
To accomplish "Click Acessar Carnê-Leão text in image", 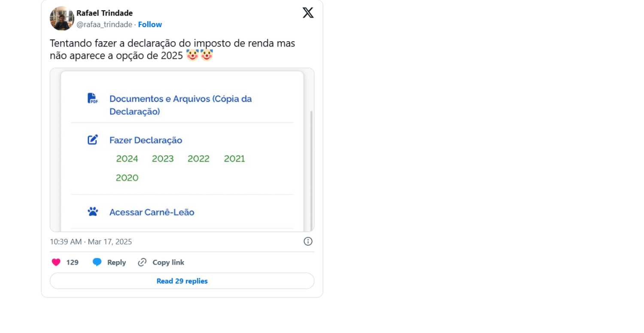I will 152,212.
